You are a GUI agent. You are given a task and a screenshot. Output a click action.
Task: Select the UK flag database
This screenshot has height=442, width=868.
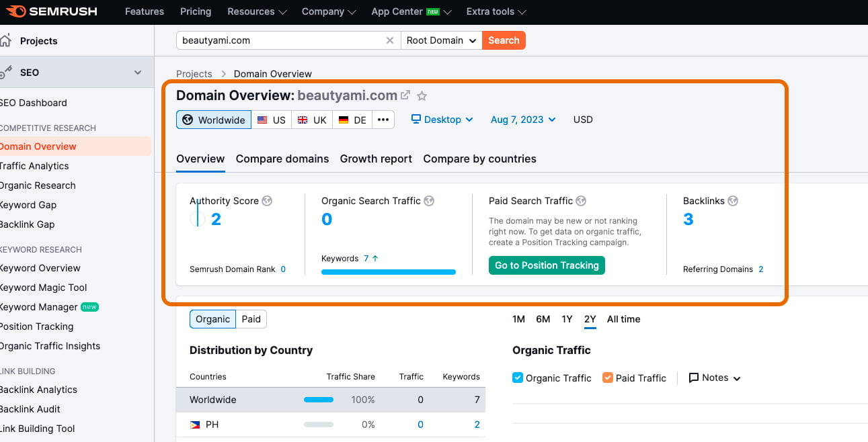pyautogui.click(x=311, y=120)
